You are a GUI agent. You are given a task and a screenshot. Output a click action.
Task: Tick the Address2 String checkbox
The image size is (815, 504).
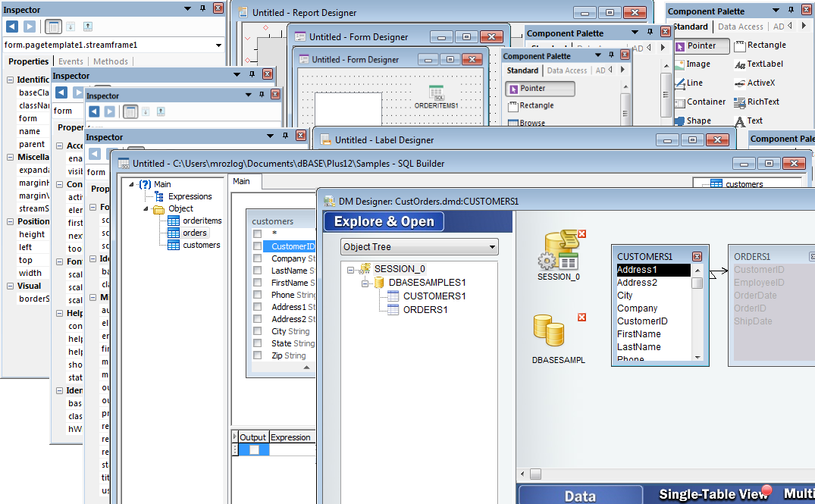pyautogui.click(x=257, y=319)
